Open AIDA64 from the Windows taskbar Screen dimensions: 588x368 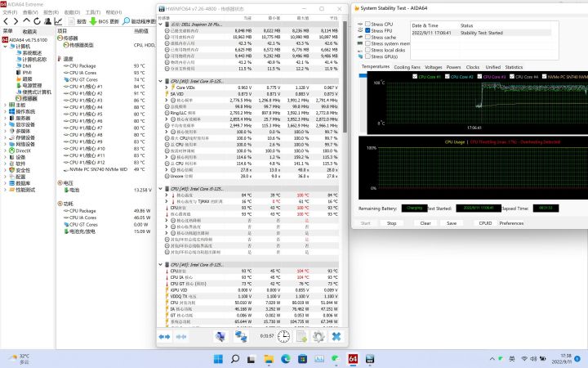click(x=353, y=359)
